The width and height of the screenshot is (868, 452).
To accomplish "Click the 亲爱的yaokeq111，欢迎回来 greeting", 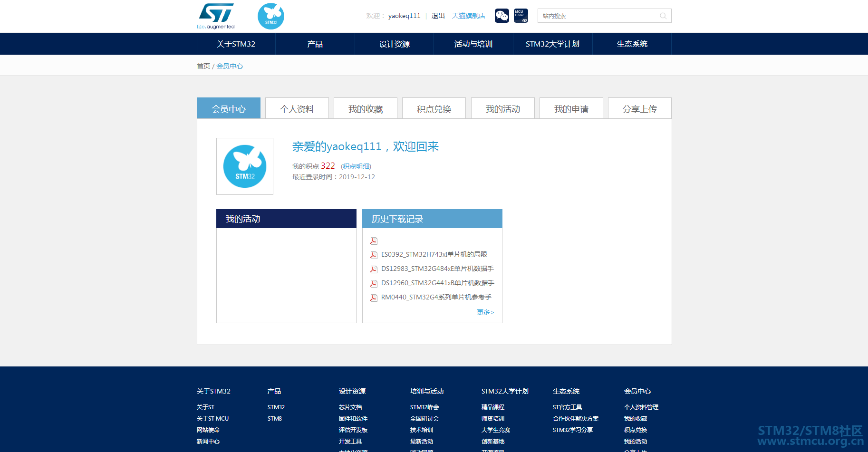I will [366, 146].
